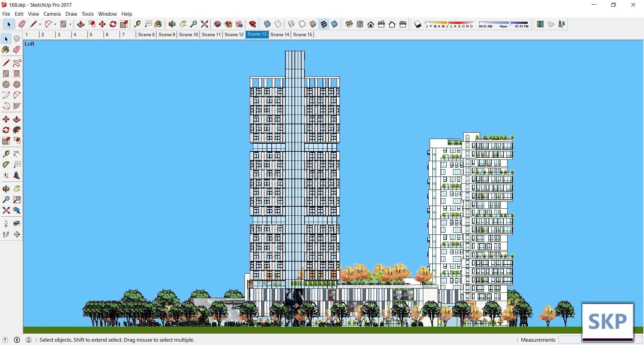
Task: Select the Eraser tool in top toolbar
Action: [x=22, y=24]
